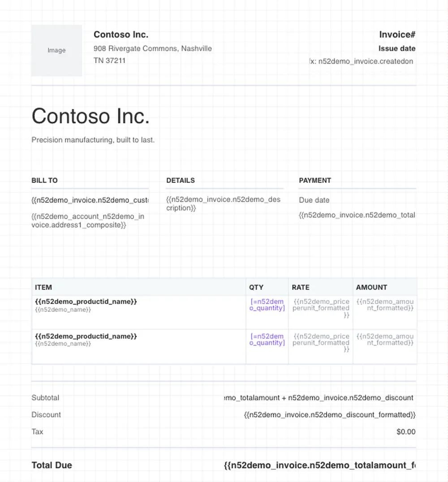The image size is (448, 482).
Task: Click first row priceperunit_formatted cell
Action: tap(321, 308)
